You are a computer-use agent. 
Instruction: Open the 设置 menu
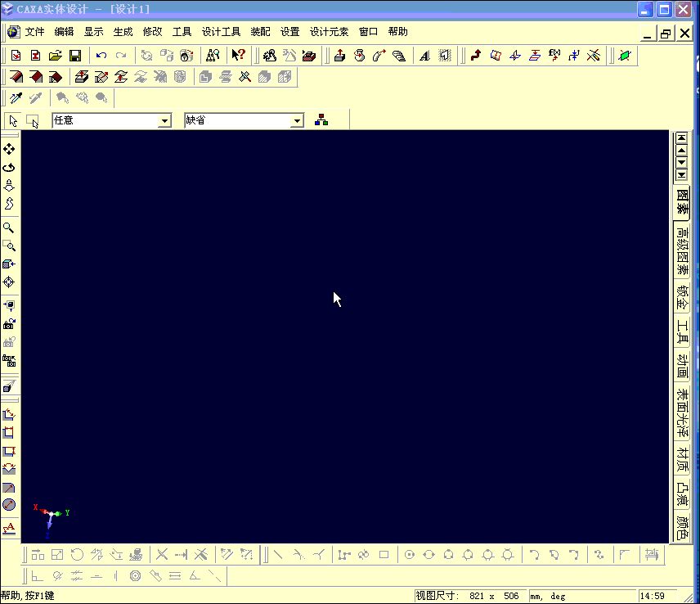click(x=289, y=32)
